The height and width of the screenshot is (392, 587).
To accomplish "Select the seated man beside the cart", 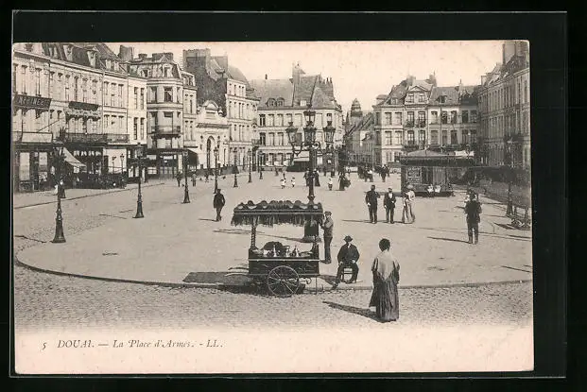I will (347, 260).
